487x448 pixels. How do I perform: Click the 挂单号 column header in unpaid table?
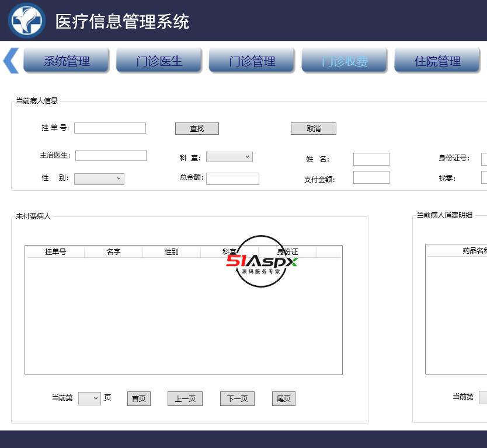pos(55,251)
